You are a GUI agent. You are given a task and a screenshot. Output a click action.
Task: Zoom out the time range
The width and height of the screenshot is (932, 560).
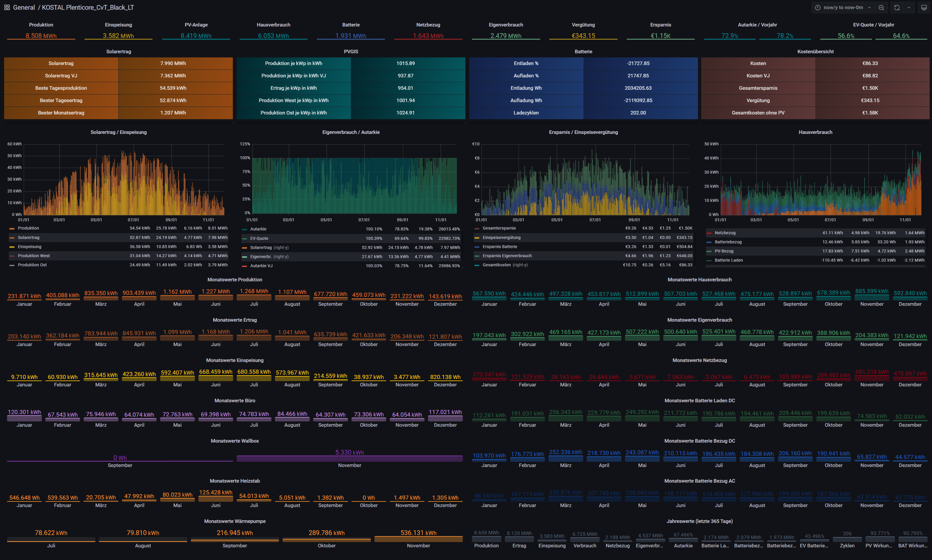[881, 7]
